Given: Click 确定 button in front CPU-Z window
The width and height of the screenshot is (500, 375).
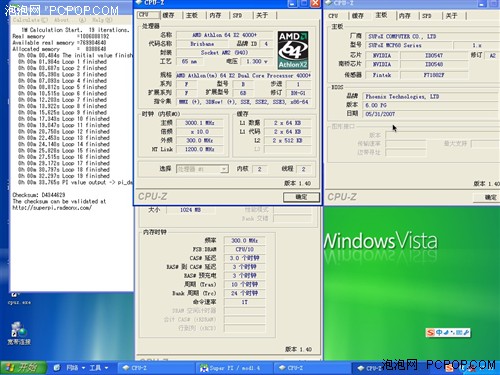Looking at the screenshot, I should [x=301, y=197].
